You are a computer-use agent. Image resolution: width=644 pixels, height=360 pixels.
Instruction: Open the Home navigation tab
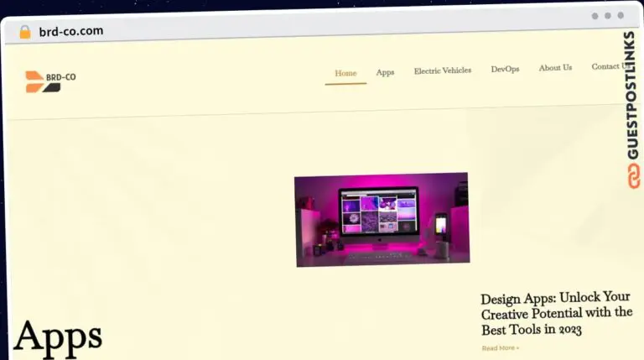(x=345, y=73)
